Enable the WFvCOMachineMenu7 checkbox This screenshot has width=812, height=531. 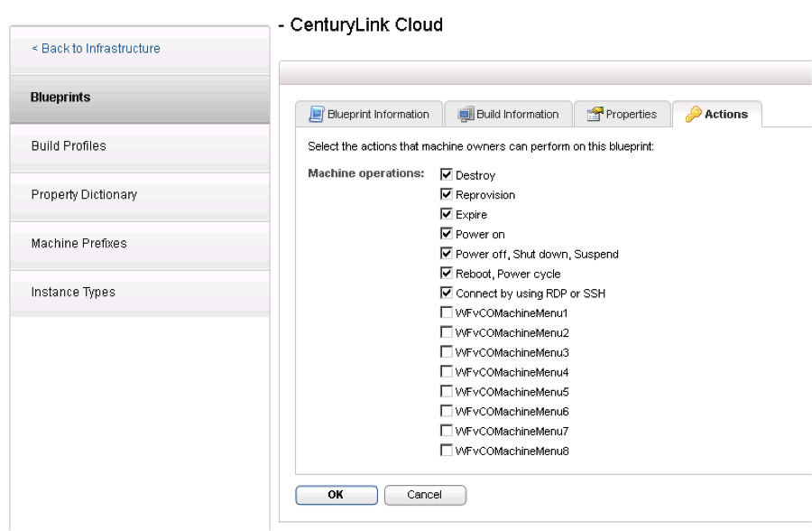click(446, 431)
